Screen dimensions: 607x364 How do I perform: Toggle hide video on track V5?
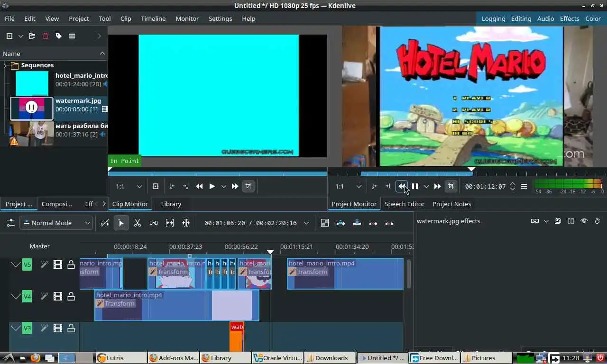pos(58,264)
